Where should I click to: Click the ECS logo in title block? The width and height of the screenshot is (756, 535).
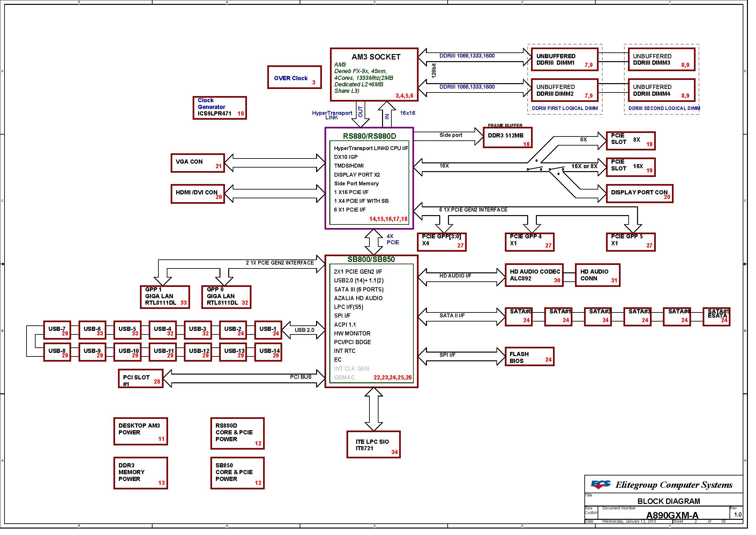coord(600,484)
